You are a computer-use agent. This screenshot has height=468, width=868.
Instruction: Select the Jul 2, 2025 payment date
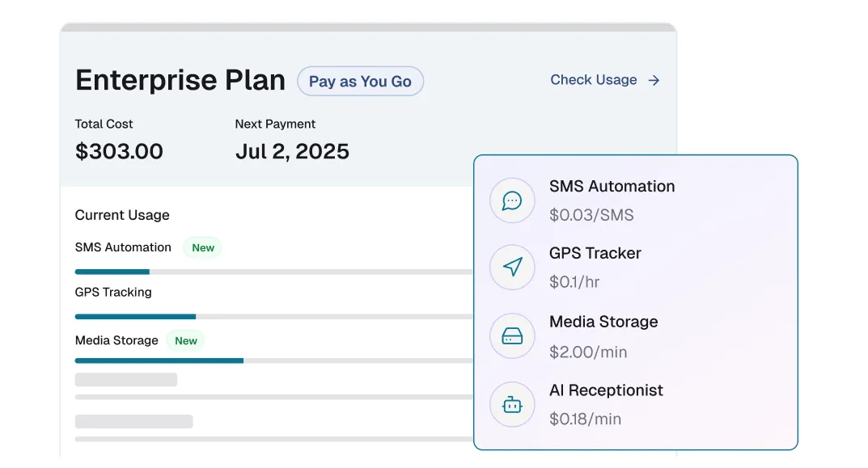(x=292, y=151)
